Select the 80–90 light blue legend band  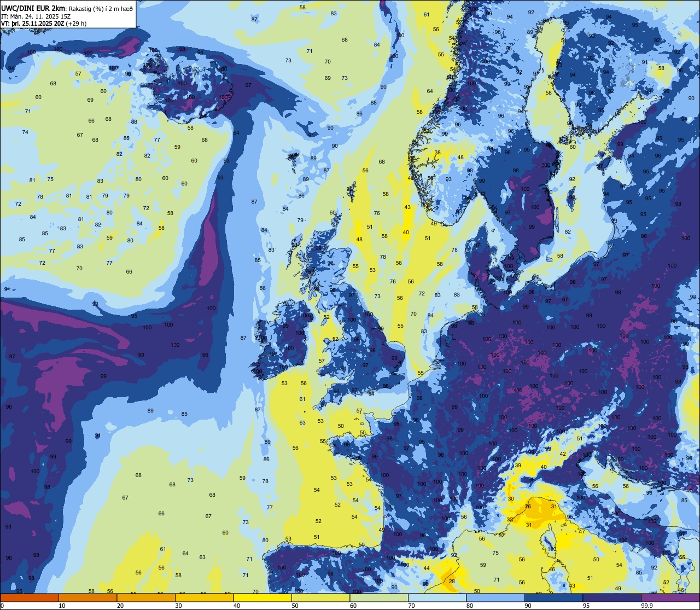(x=495, y=598)
